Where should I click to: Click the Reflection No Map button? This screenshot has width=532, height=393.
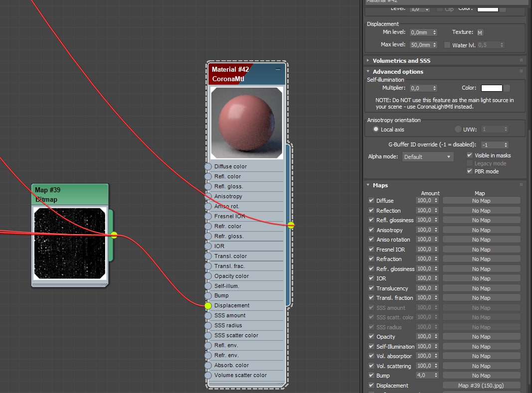(481, 211)
